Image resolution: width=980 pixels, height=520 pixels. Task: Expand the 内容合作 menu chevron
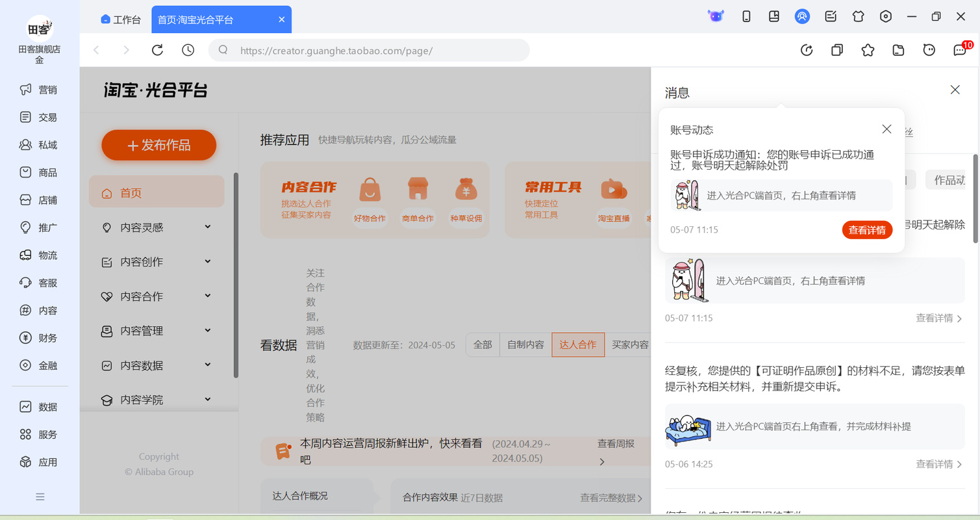(208, 295)
